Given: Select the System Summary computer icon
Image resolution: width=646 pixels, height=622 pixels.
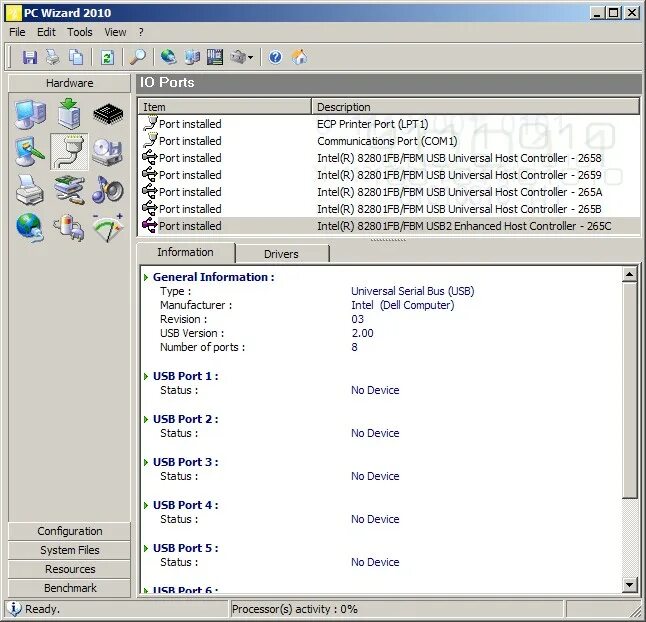Looking at the screenshot, I should click(x=30, y=114).
